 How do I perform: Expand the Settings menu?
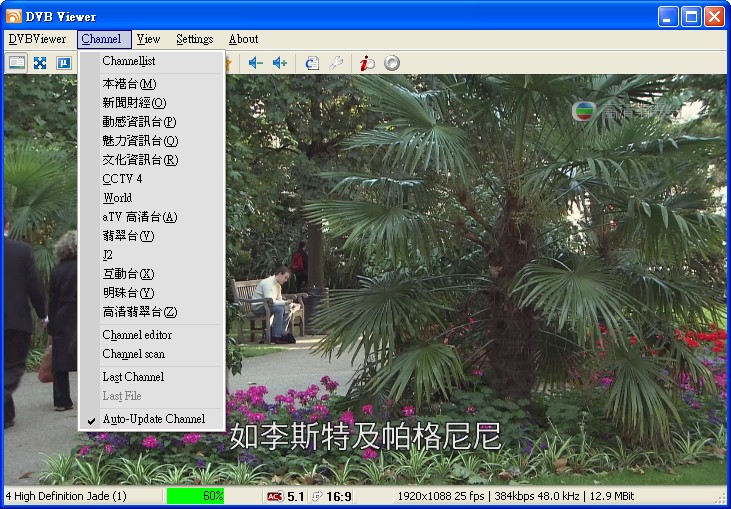pos(194,39)
